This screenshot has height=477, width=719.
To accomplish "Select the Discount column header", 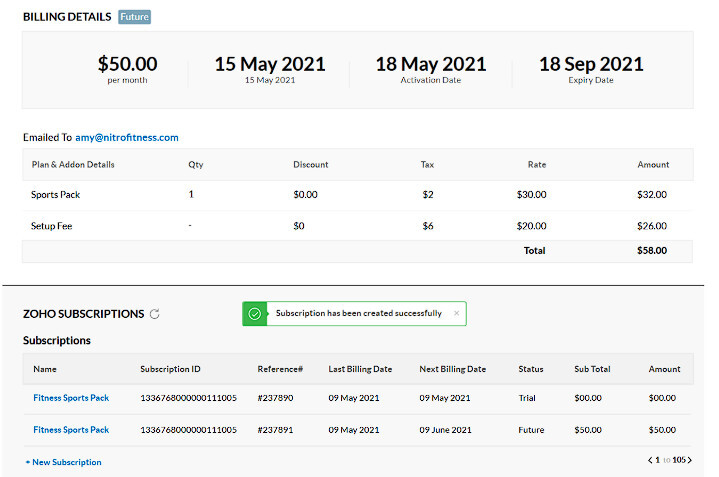I will click(x=310, y=165).
